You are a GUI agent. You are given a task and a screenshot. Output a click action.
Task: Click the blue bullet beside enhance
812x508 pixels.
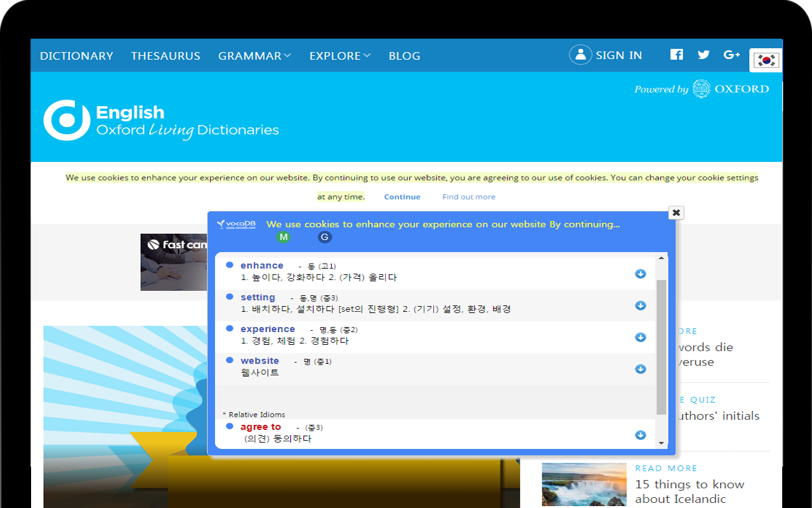pos(230,265)
